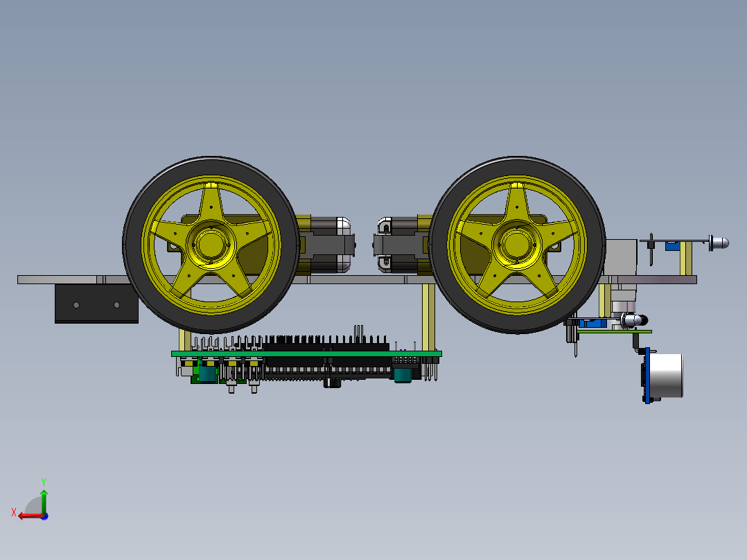The width and height of the screenshot is (747, 560).
Task: Click the upper LED bulb at far right
Action: 719,243
